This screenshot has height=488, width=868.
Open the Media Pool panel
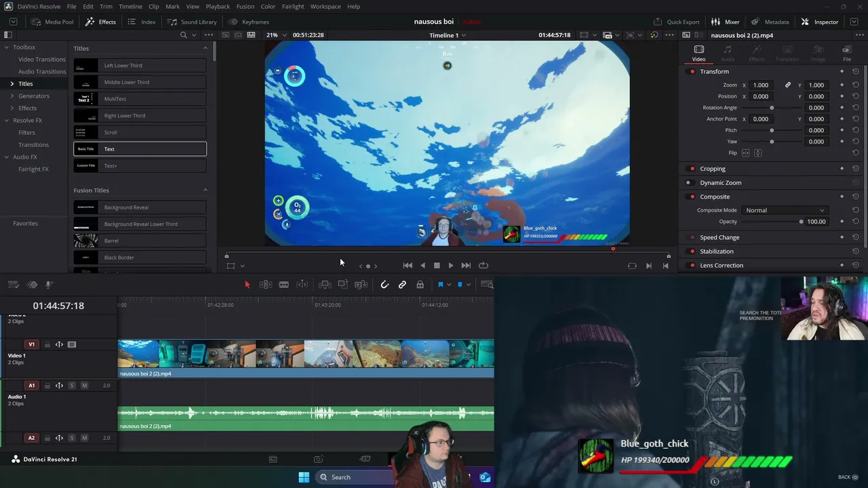click(x=52, y=22)
